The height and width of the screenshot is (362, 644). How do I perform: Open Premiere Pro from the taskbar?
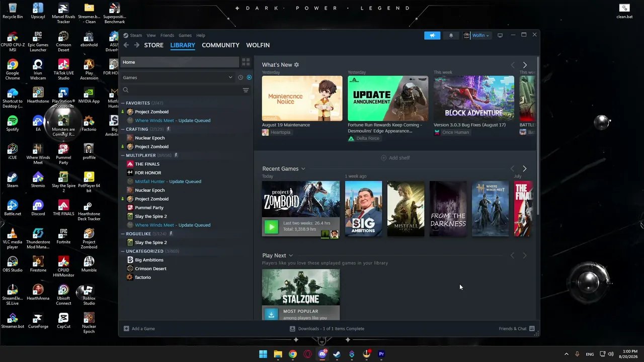pos(381,354)
